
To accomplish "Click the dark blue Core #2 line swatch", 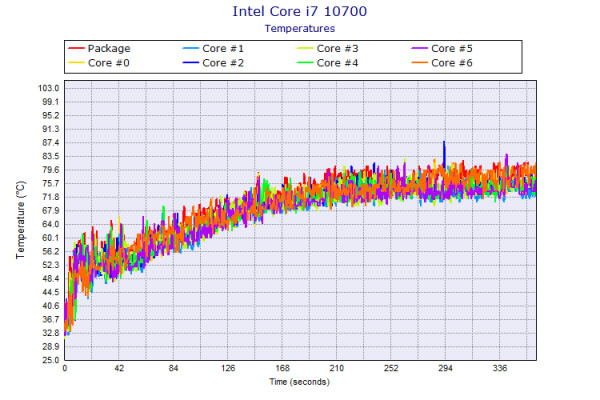I will pyautogui.click(x=191, y=63).
